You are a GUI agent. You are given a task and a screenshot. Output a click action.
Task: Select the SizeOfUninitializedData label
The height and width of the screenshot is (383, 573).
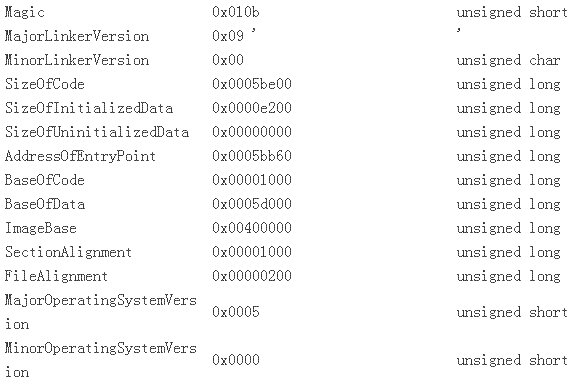(x=97, y=132)
